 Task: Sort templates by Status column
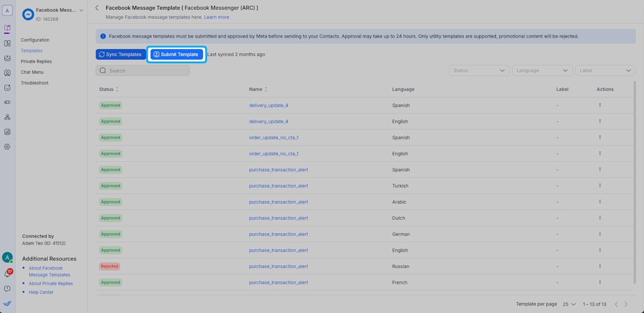[x=109, y=89]
